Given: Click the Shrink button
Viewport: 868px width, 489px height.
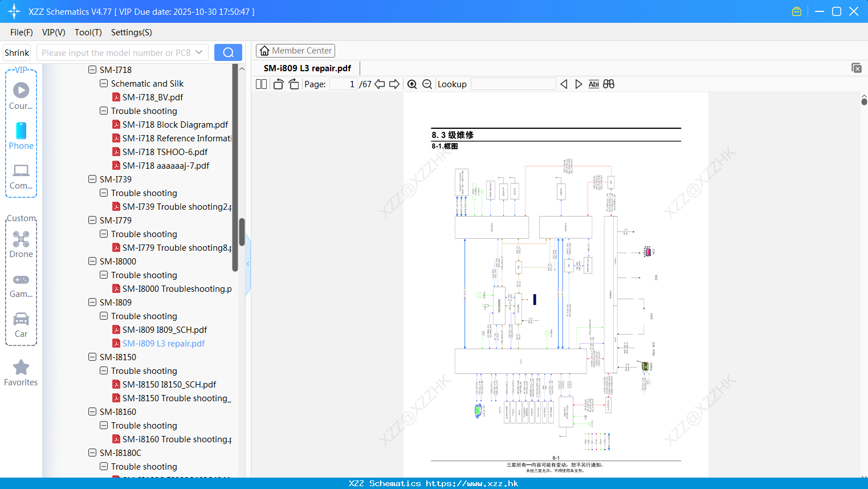Looking at the screenshot, I should click(x=17, y=52).
